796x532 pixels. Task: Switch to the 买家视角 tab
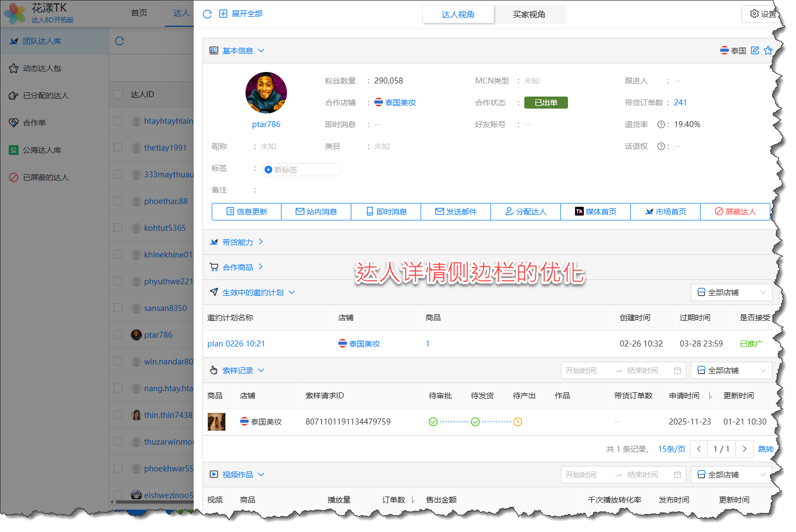(529, 15)
